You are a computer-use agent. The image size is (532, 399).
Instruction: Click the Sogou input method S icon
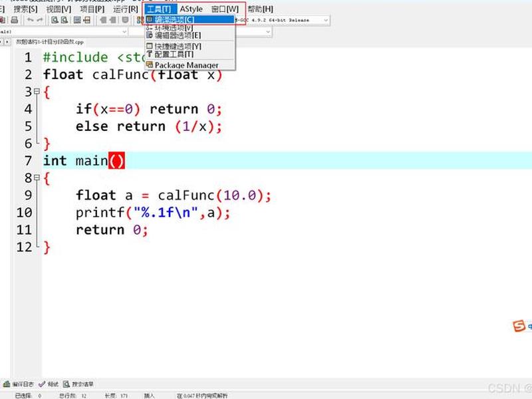tap(519, 326)
